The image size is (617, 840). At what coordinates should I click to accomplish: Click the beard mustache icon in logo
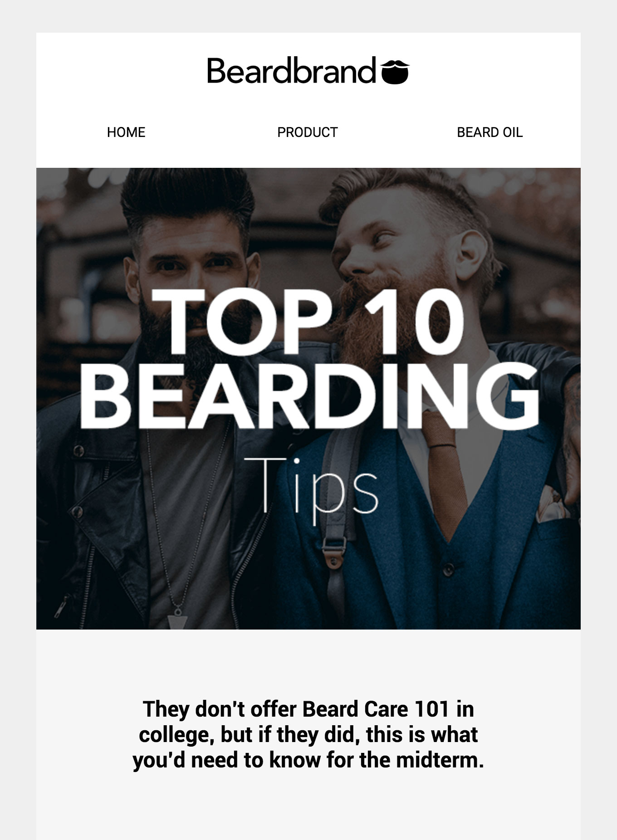click(395, 72)
